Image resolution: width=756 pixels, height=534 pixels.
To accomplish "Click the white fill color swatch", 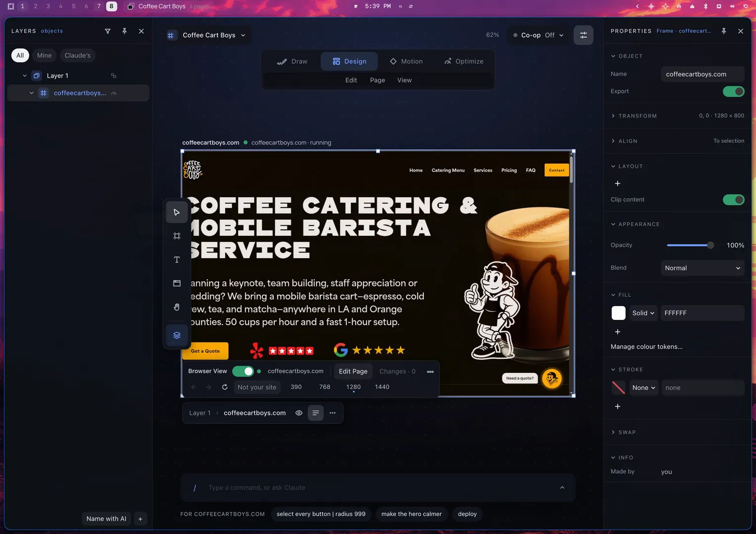I will tap(619, 313).
